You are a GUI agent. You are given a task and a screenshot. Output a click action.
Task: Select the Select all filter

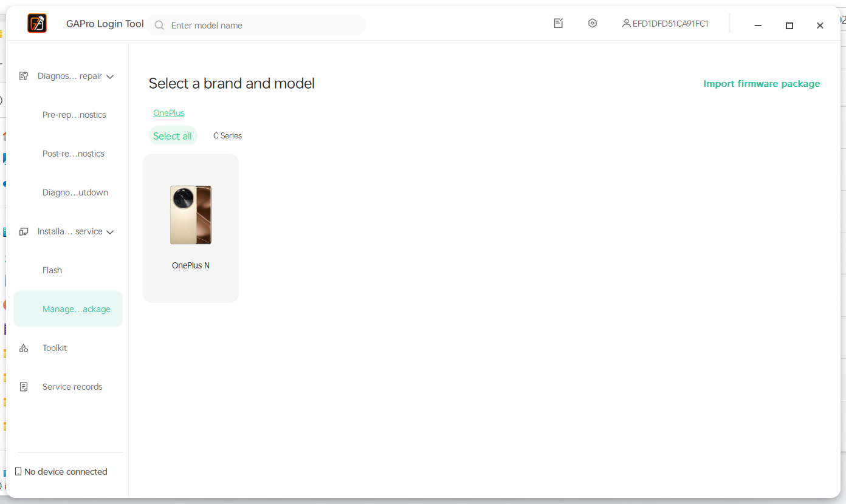tap(173, 136)
